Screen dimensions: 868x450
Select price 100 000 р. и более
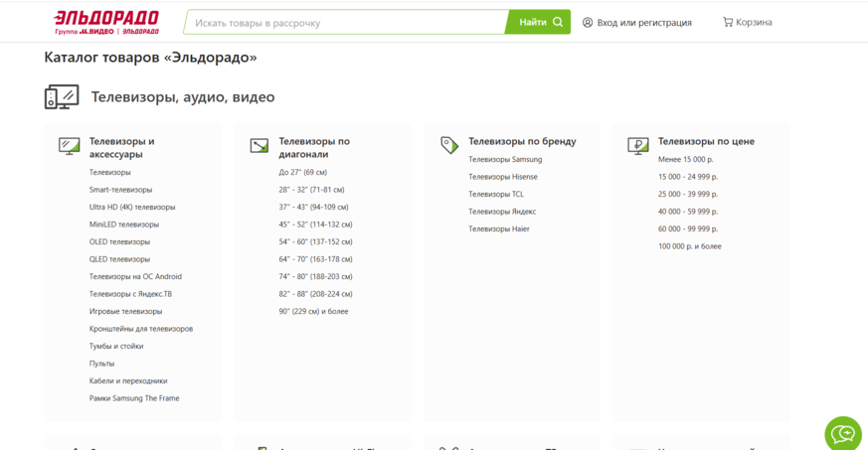point(690,246)
